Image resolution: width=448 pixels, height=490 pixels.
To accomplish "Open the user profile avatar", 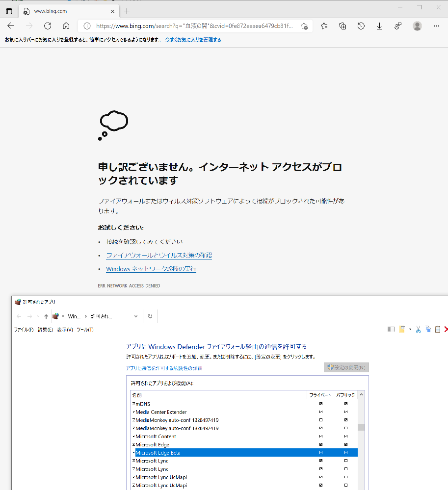I will pyautogui.click(x=417, y=26).
